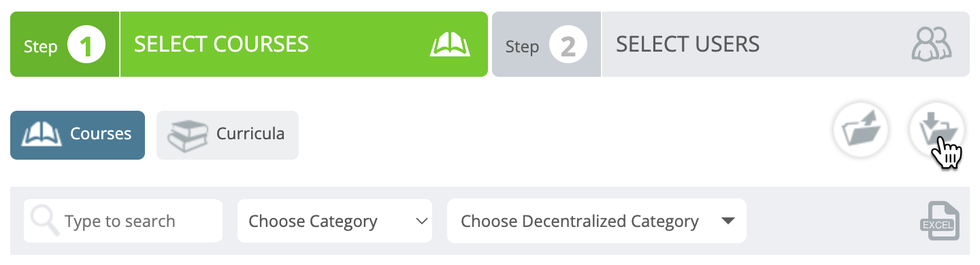
Task: Click the users silhouette icon in Step 2
Action: click(x=932, y=45)
